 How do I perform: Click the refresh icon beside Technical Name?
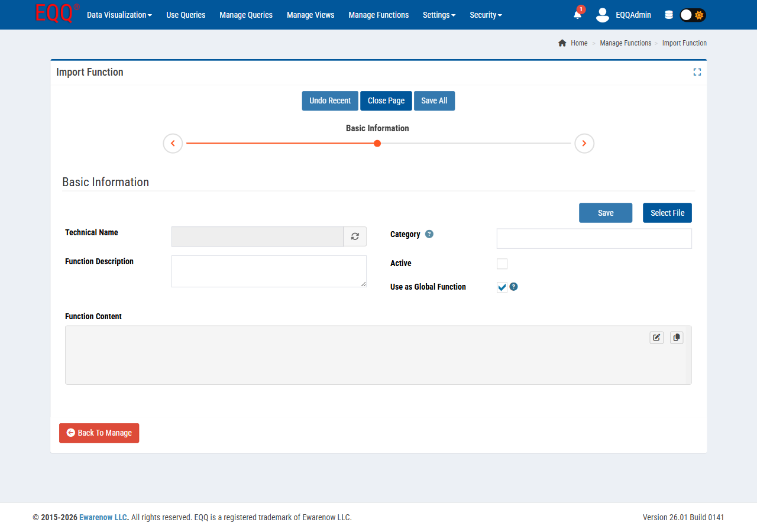355,236
